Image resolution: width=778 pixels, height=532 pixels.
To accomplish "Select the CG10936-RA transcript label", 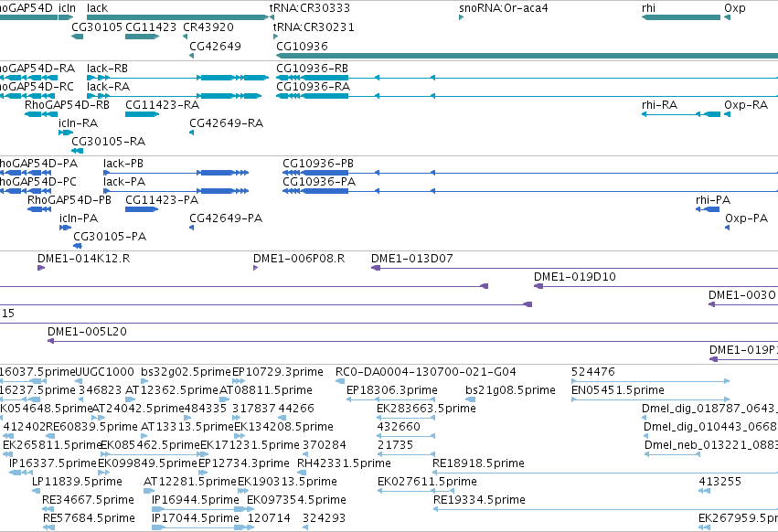I will 313,86.
